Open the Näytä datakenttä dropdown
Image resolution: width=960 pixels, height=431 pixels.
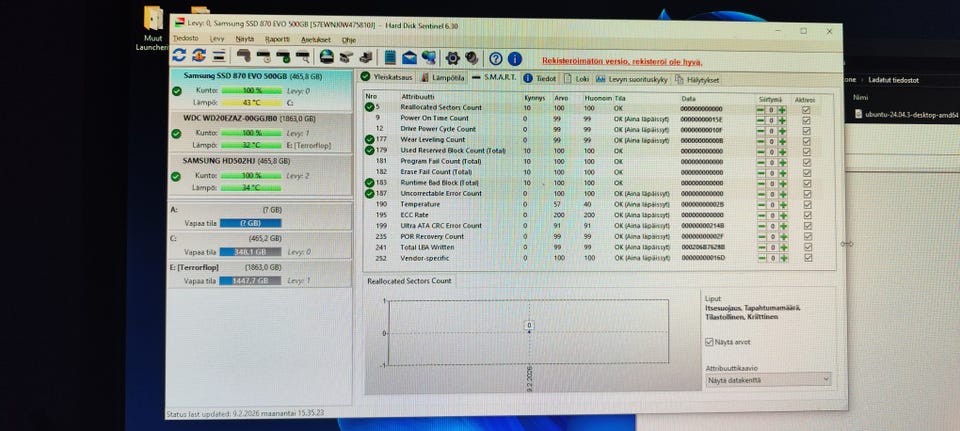click(x=768, y=380)
